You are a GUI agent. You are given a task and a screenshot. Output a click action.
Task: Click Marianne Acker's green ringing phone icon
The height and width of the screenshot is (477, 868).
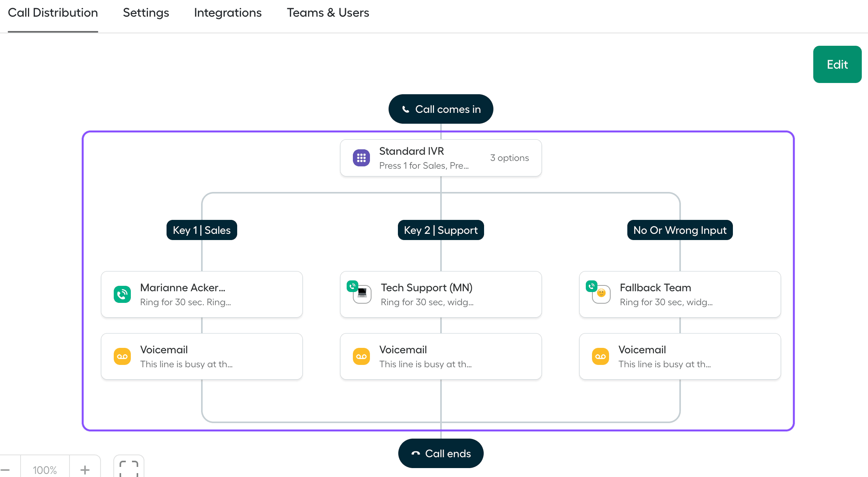[x=122, y=294]
